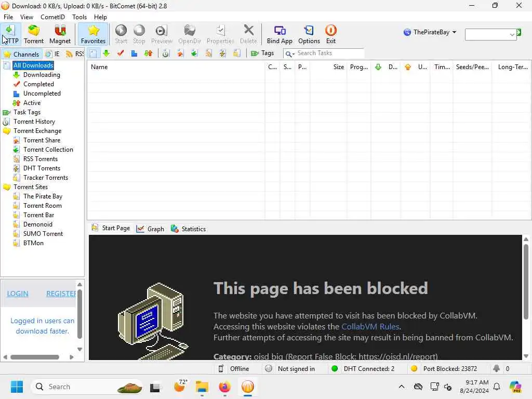Select Active in the sidebar tree
This screenshot has width=532, height=399.
[32, 103]
